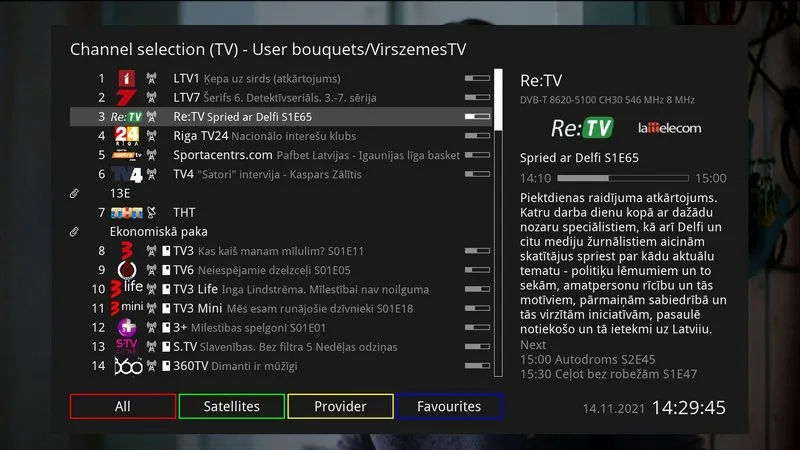The width and height of the screenshot is (800, 450).
Task: Select TV3 Life Inga Lindstrēma row
Action: click(281, 289)
